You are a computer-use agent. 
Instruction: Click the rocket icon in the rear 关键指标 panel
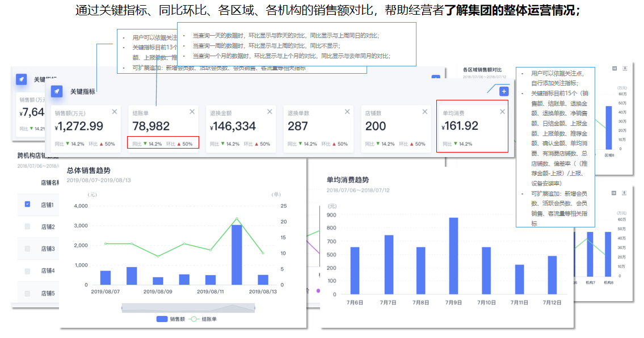[22, 79]
